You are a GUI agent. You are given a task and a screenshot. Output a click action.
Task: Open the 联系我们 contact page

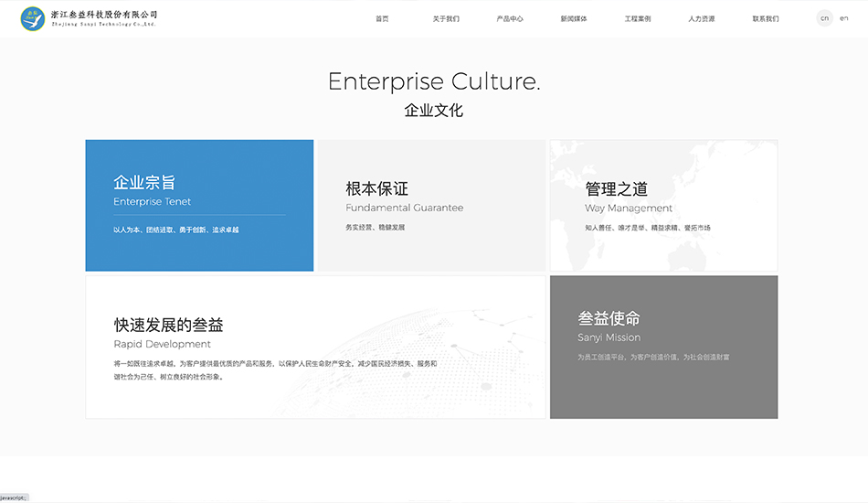point(766,18)
